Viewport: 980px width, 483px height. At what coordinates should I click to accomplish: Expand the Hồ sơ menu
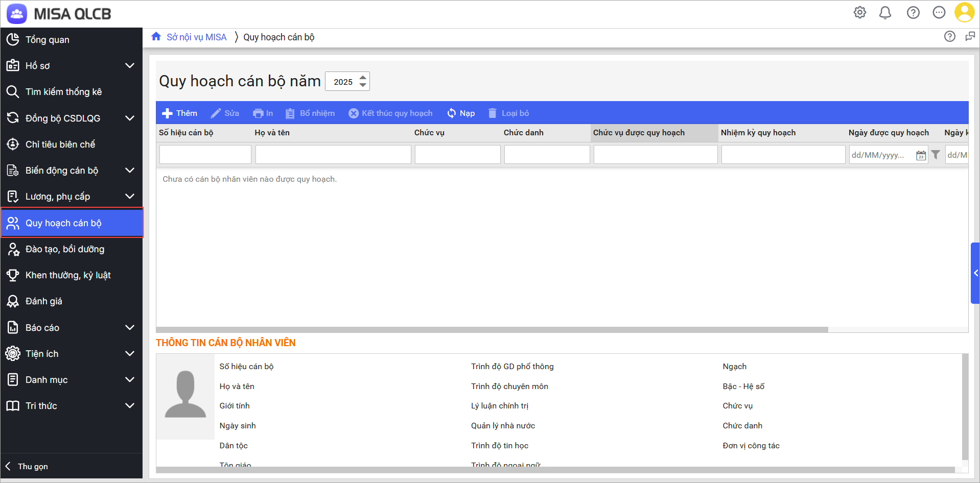click(x=130, y=66)
